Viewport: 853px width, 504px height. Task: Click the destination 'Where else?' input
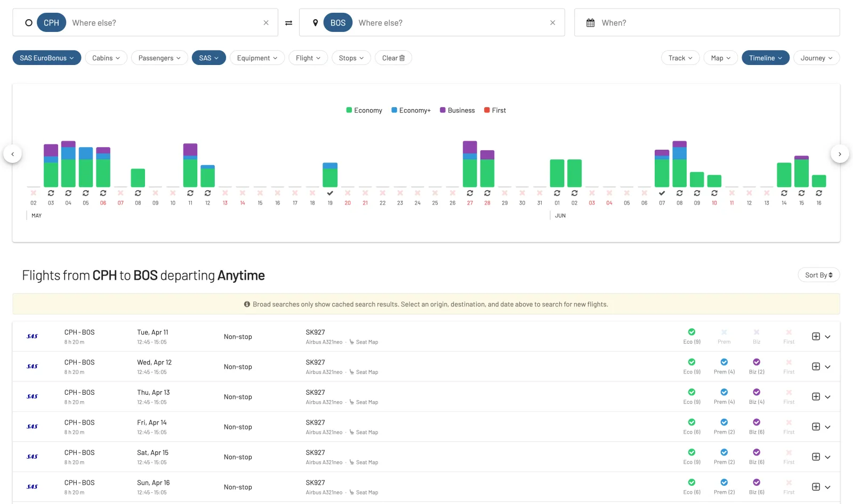[x=451, y=23]
